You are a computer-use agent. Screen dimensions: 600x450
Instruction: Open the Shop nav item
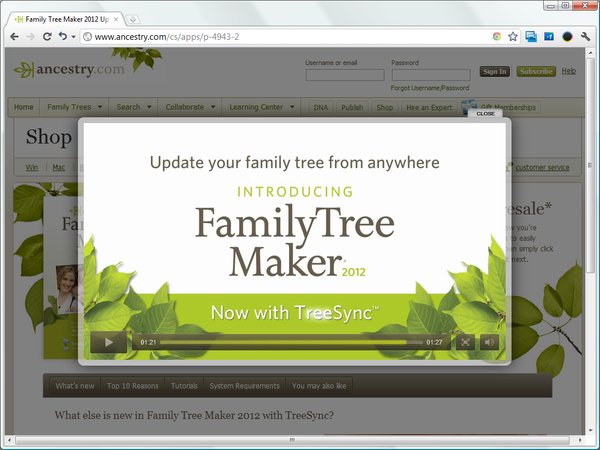(385, 108)
